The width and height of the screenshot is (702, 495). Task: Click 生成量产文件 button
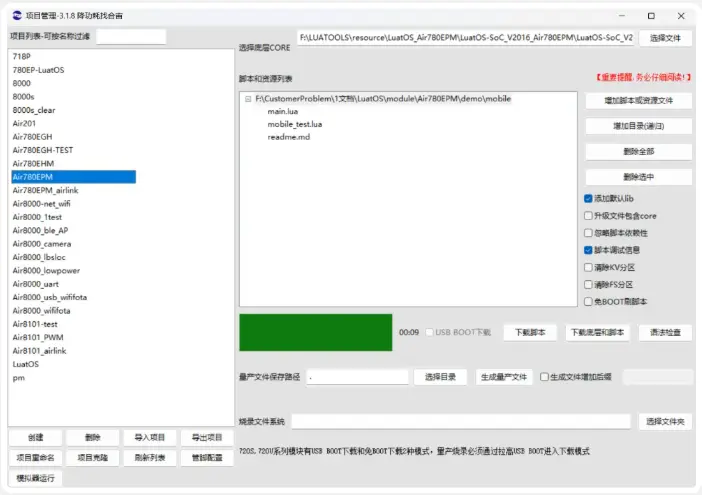tap(504, 377)
